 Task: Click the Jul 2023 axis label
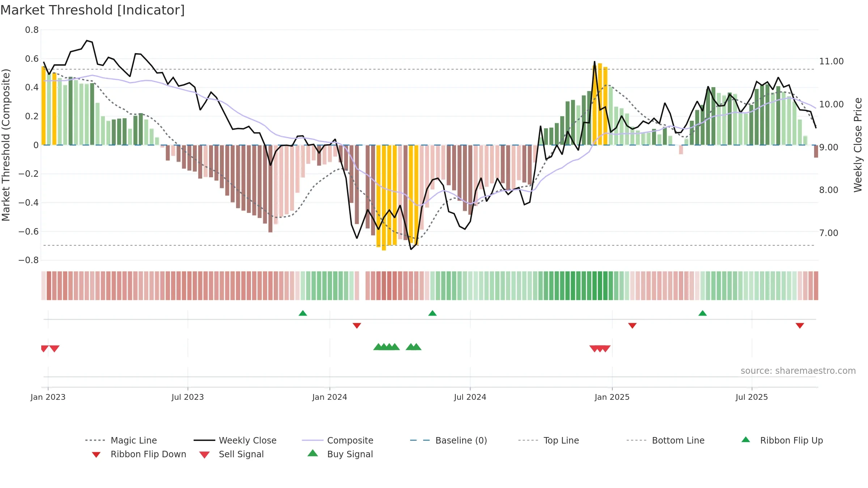click(188, 397)
